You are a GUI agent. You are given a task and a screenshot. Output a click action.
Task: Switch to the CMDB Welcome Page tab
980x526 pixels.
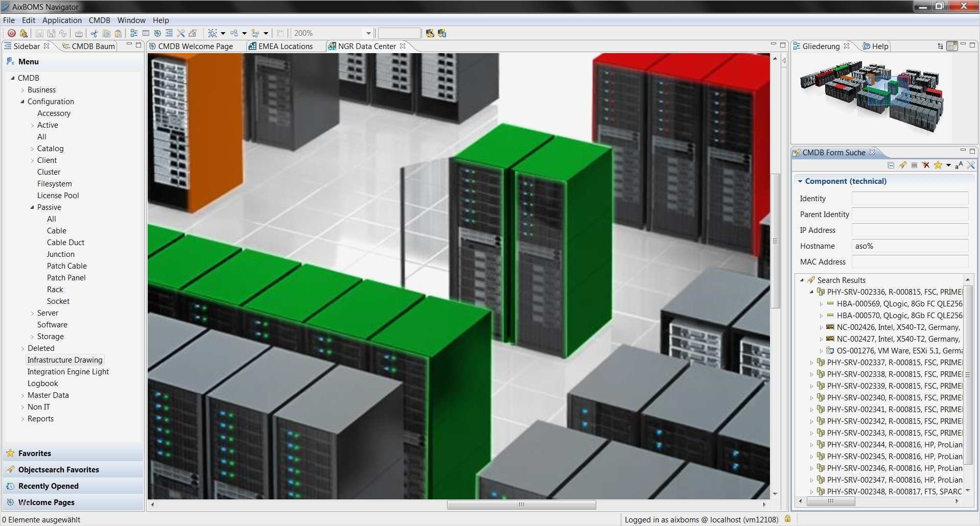191,46
